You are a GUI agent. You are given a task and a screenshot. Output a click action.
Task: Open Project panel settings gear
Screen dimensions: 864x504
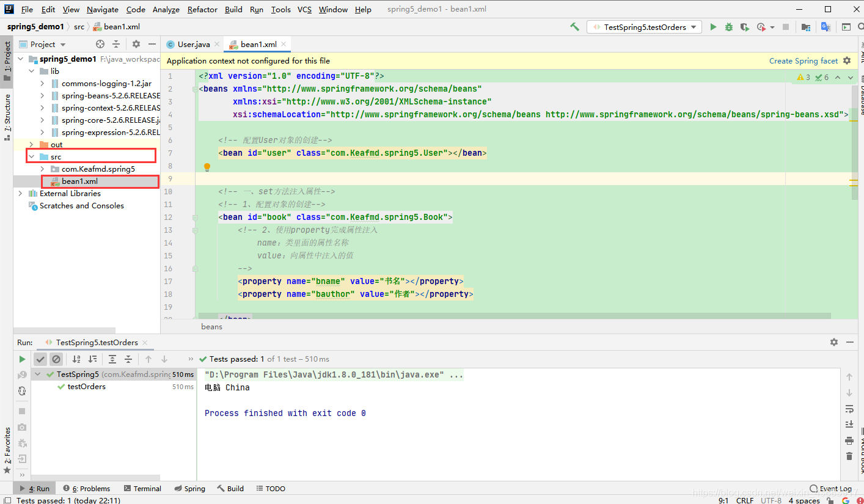click(136, 44)
